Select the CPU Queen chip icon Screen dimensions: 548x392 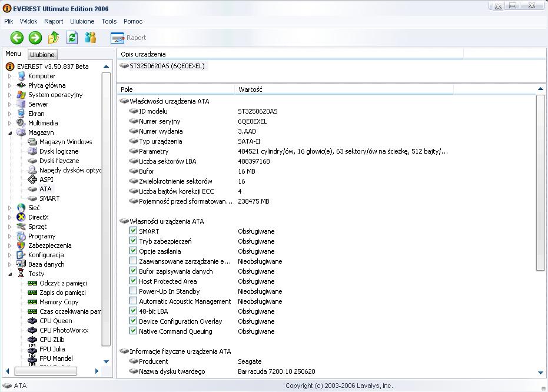[32, 321]
